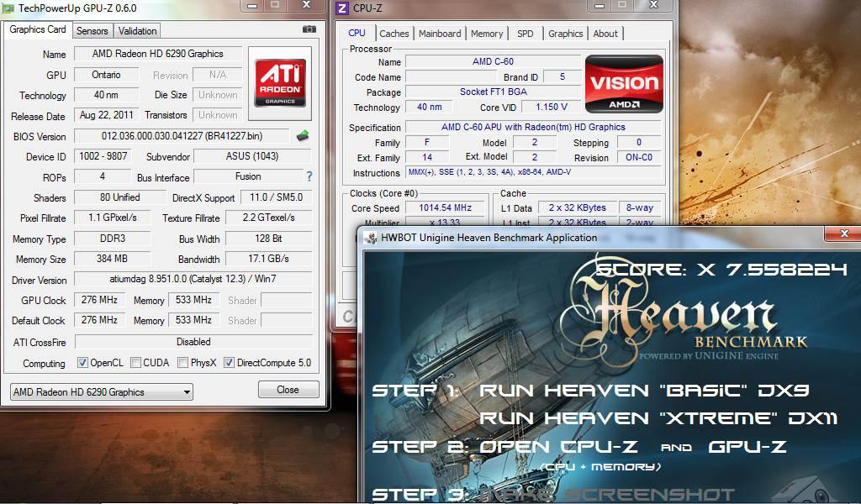The height and width of the screenshot is (504, 861).
Task: Click the Bus Interface Fusion value
Action: tap(248, 176)
